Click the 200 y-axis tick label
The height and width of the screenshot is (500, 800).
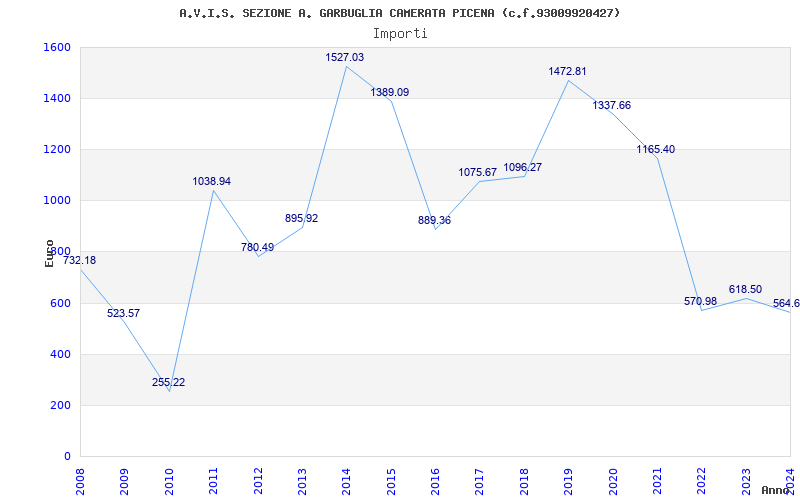[x=61, y=406]
